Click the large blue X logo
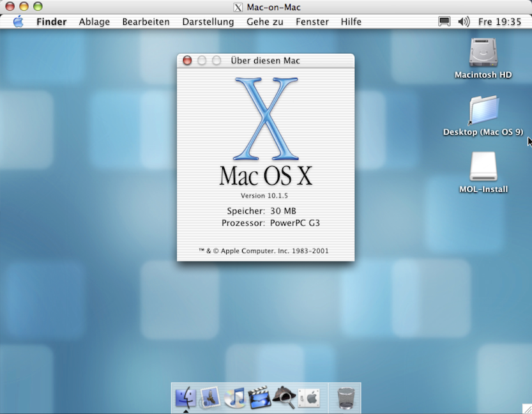 [x=266, y=118]
